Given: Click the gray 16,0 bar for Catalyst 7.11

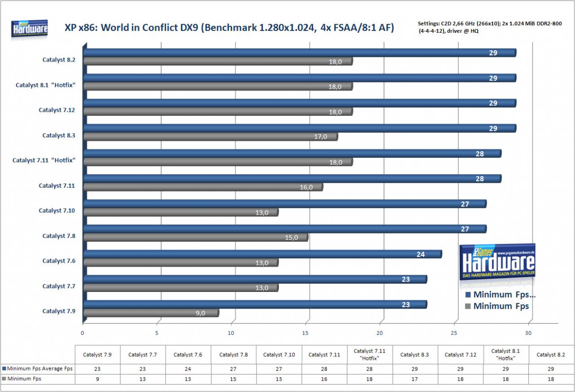Looking at the screenshot, I should click(203, 187).
